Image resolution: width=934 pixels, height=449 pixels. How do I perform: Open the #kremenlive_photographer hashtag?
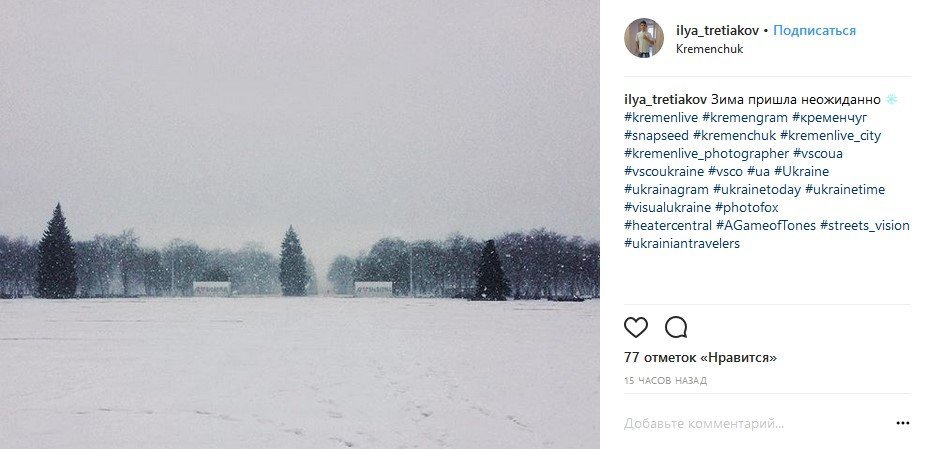(x=706, y=154)
